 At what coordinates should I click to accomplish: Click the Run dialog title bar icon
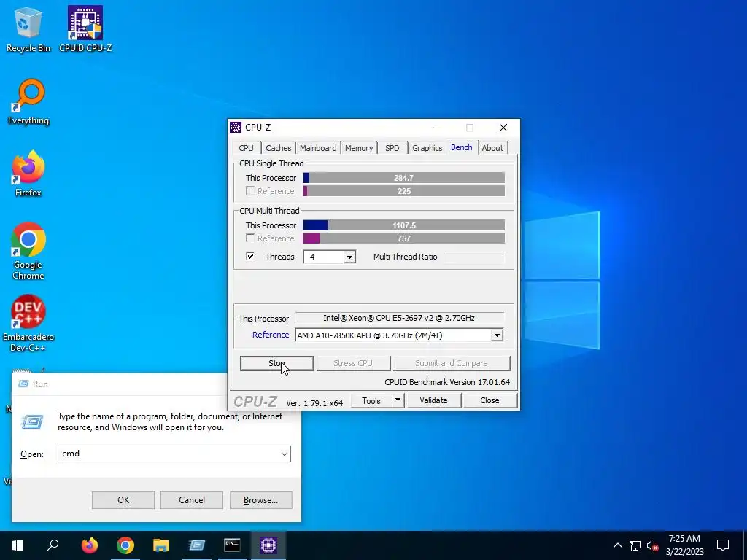[23, 384]
